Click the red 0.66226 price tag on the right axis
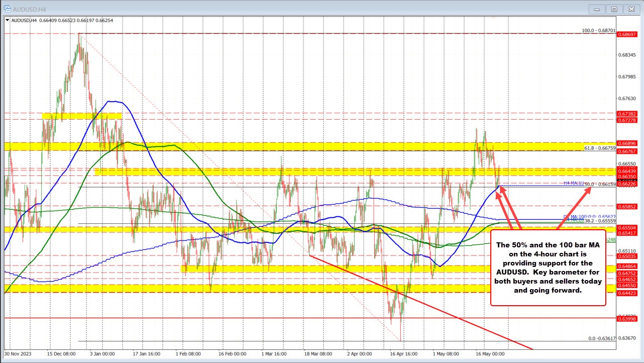 coord(627,184)
